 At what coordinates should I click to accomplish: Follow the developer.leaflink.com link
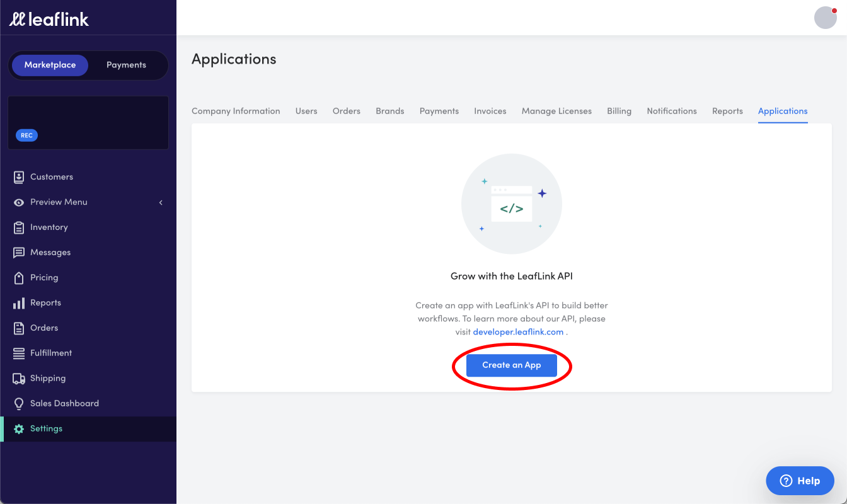[518, 332]
